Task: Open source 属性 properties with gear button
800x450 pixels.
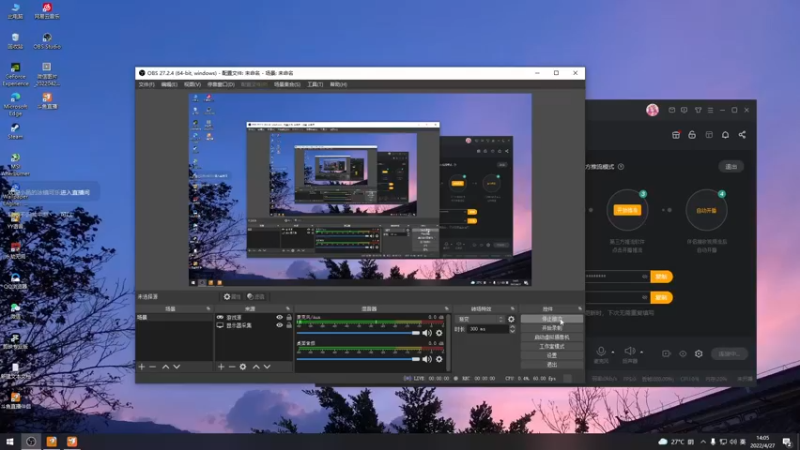Action: (x=232, y=296)
